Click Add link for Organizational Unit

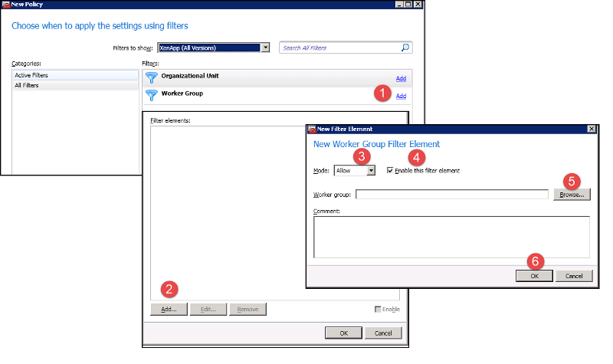(x=401, y=78)
